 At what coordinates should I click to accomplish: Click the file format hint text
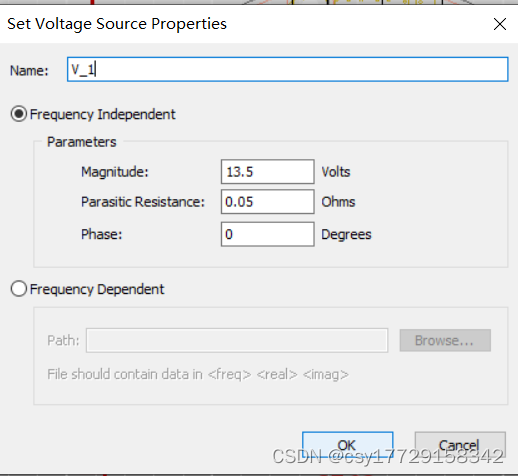click(x=198, y=374)
